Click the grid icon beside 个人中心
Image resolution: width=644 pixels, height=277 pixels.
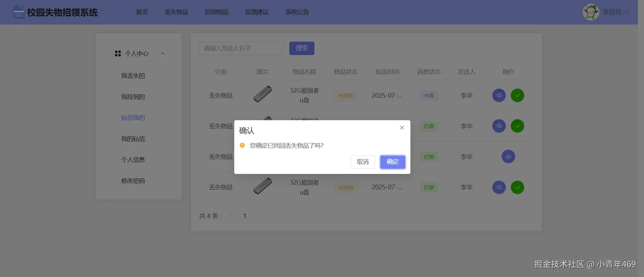118,53
